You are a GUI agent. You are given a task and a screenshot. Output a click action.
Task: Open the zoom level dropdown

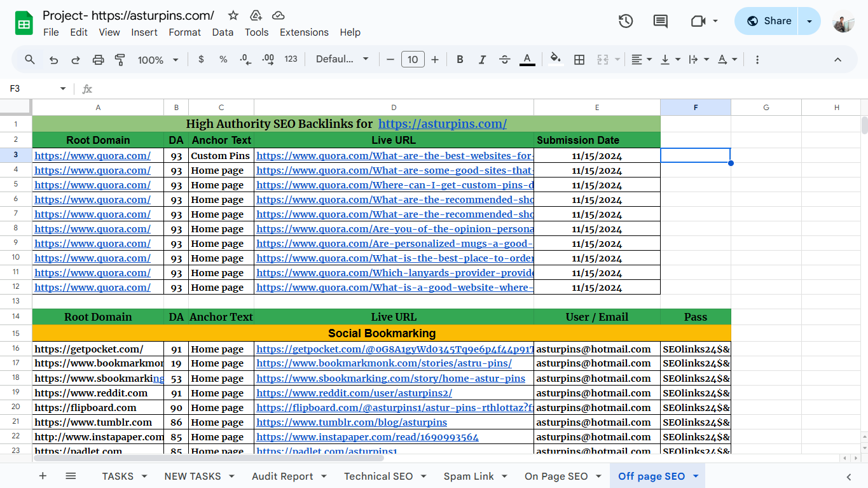coord(157,59)
